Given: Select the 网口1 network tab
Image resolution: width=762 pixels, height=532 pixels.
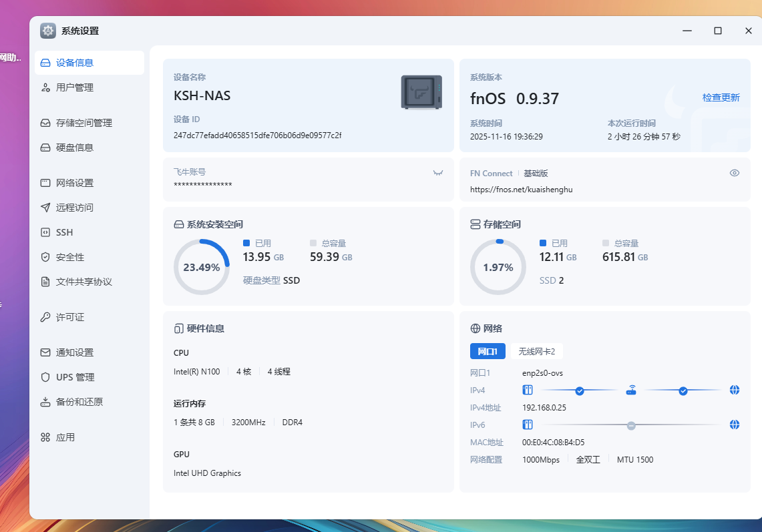Looking at the screenshot, I should point(488,351).
